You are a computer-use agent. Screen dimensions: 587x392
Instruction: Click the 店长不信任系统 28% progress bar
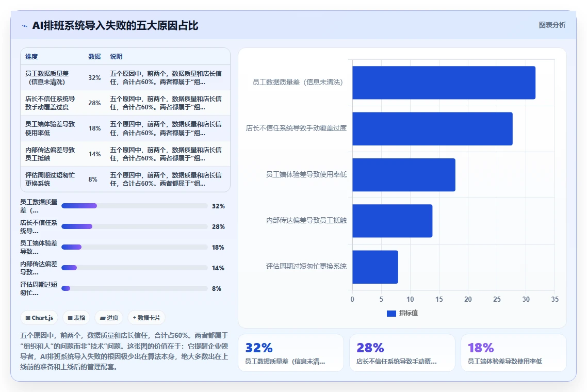click(x=135, y=226)
